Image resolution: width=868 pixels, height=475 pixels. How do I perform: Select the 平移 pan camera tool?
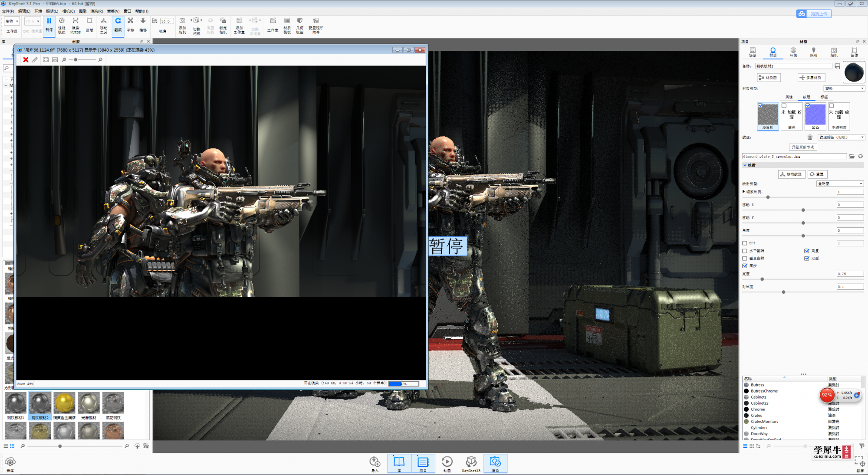pos(131,24)
